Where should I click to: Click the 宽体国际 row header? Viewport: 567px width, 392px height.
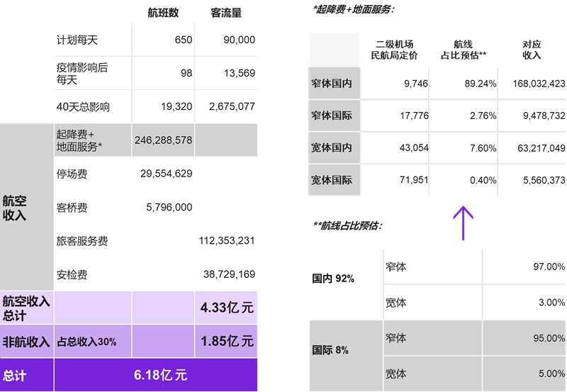click(331, 180)
